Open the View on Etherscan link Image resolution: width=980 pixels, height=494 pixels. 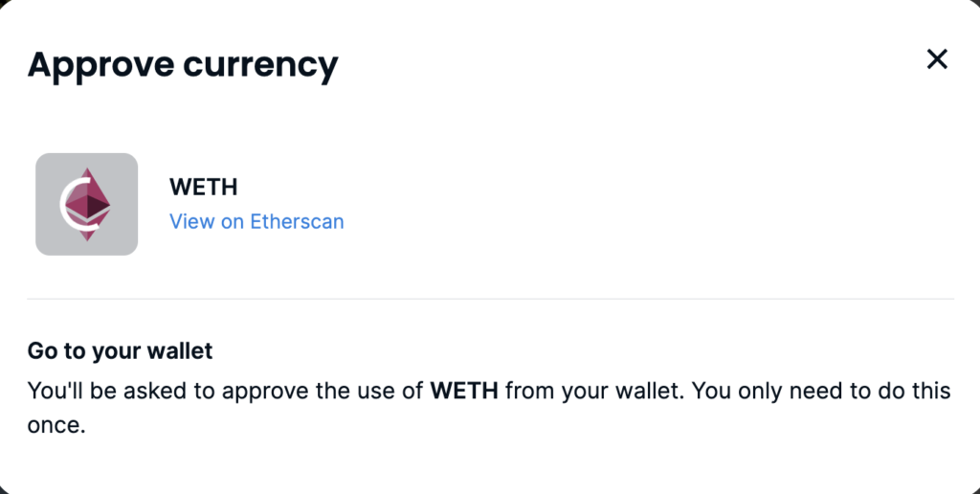[x=256, y=221]
